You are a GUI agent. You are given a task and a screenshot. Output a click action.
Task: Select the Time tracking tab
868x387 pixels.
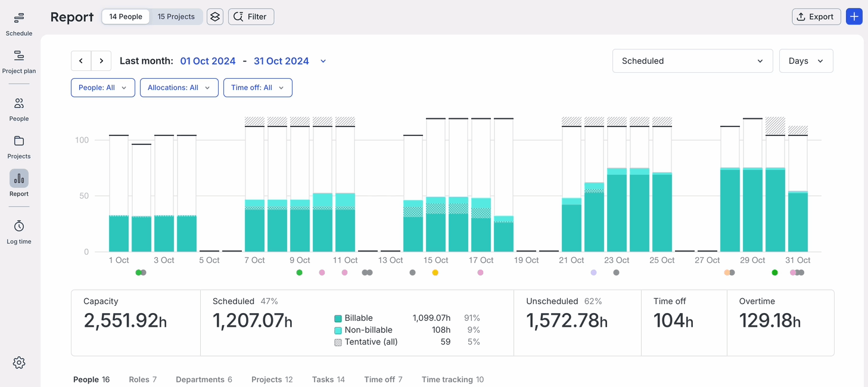point(452,379)
